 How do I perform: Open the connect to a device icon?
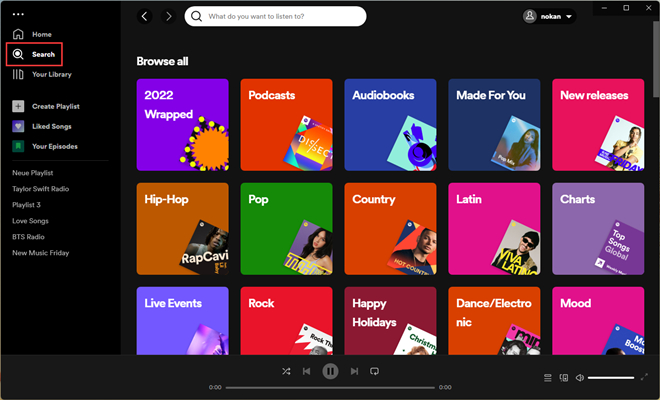click(564, 378)
